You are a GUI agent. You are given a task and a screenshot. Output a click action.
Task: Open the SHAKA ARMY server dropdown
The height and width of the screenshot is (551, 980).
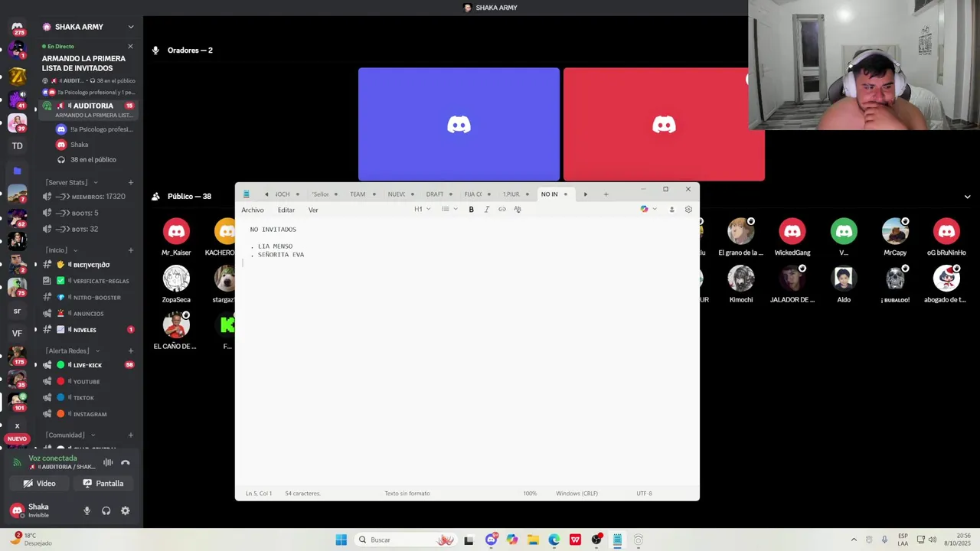[130, 27]
